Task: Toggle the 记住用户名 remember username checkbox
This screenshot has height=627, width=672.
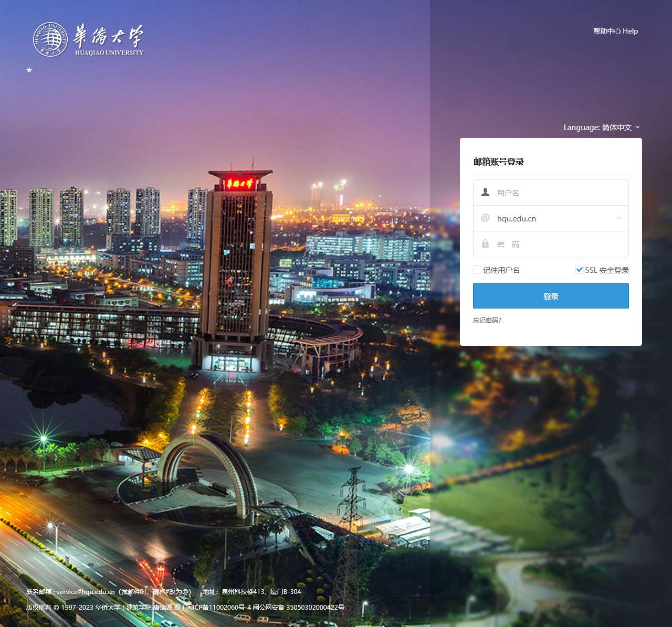Action: tap(477, 270)
